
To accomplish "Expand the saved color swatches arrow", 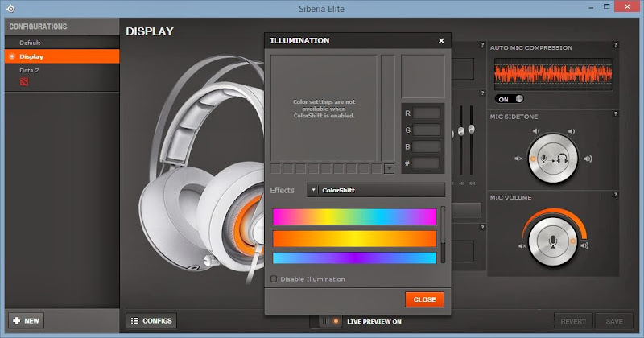I will pos(389,168).
